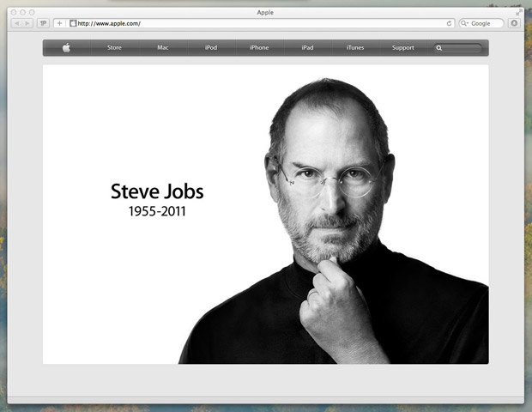532x412 pixels.
Task: Navigate to the iPad page
Action: coord(307,48)
